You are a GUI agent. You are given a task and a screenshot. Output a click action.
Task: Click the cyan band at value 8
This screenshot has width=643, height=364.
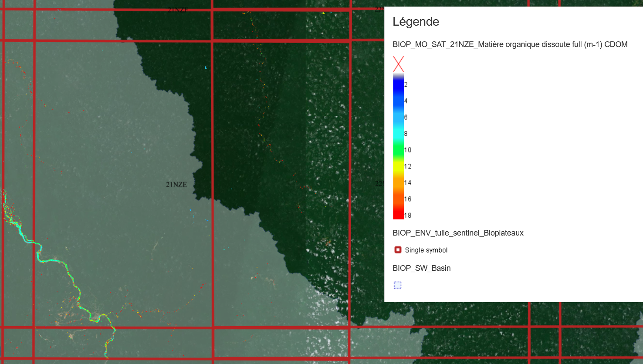pyautogui.click(x=398, y=134)
